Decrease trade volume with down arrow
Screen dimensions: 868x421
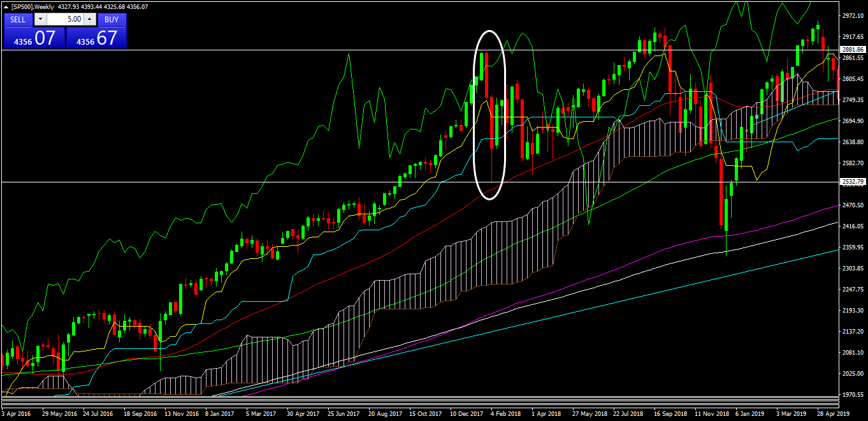click(x=41, y=19)
